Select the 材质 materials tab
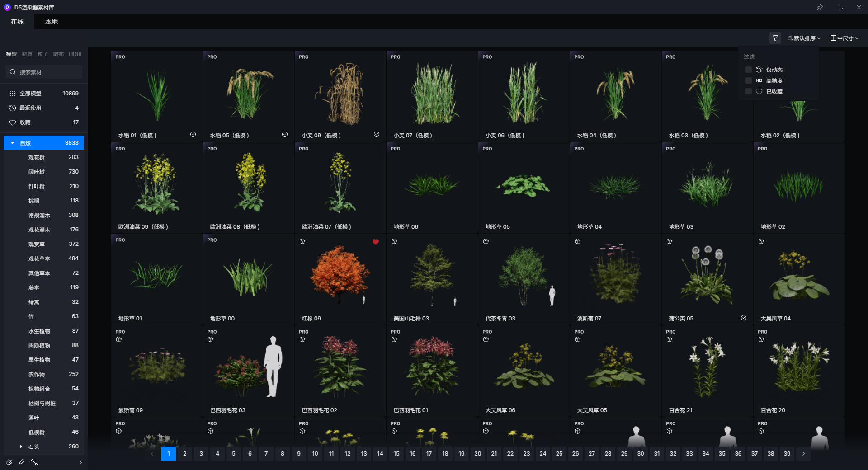The height and width of the screenshot is (470, 868). click(27, 54)
